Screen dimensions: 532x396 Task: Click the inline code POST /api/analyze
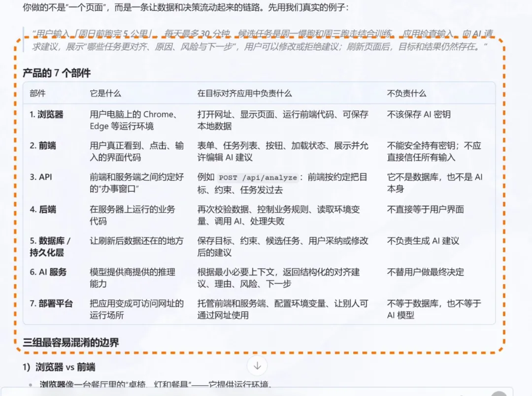point(258,177)
